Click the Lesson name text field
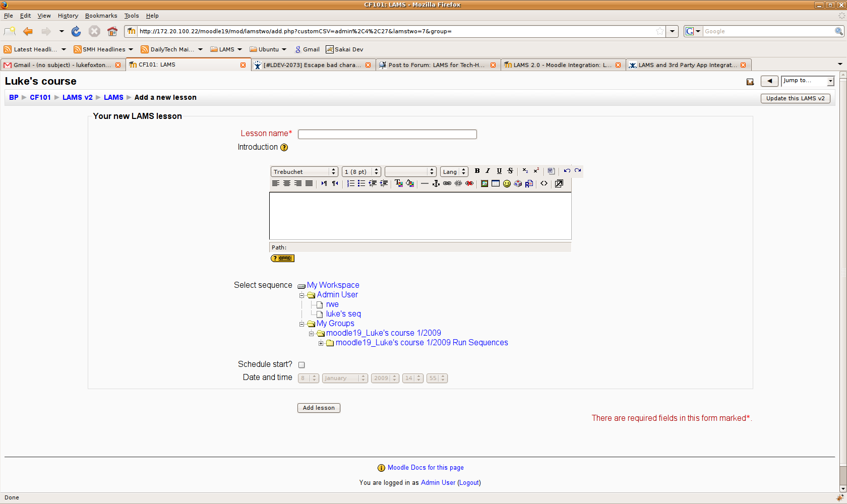This screenshot has width=847, height=504. (387, 134)
